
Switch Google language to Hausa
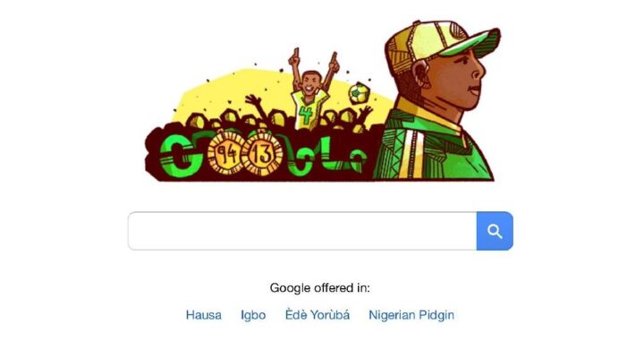(204, 315)
